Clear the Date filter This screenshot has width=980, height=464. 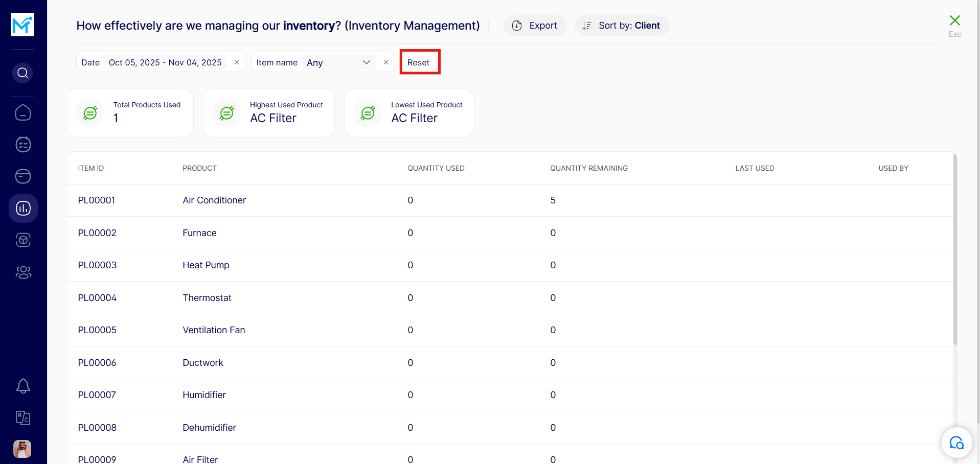pyautogui.click(x=237, y=62)
